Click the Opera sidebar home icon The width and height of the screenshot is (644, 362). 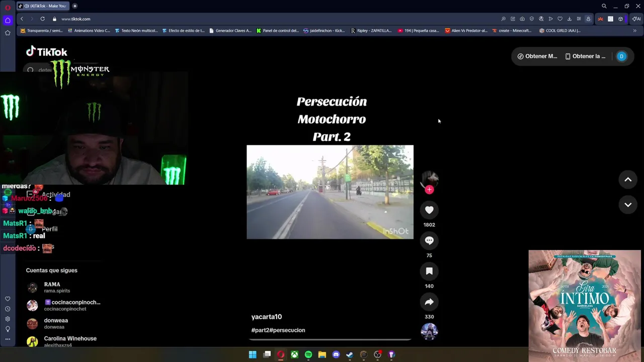point(8,21)
